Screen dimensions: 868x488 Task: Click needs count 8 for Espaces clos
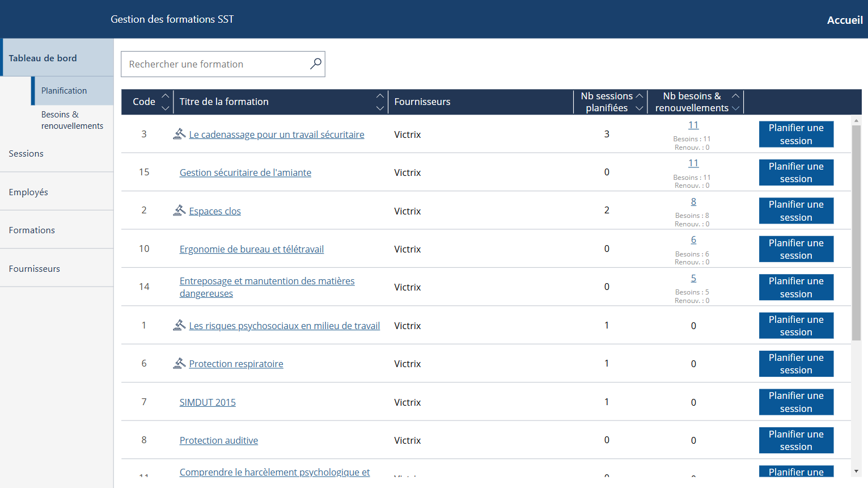tap(693, 201)
